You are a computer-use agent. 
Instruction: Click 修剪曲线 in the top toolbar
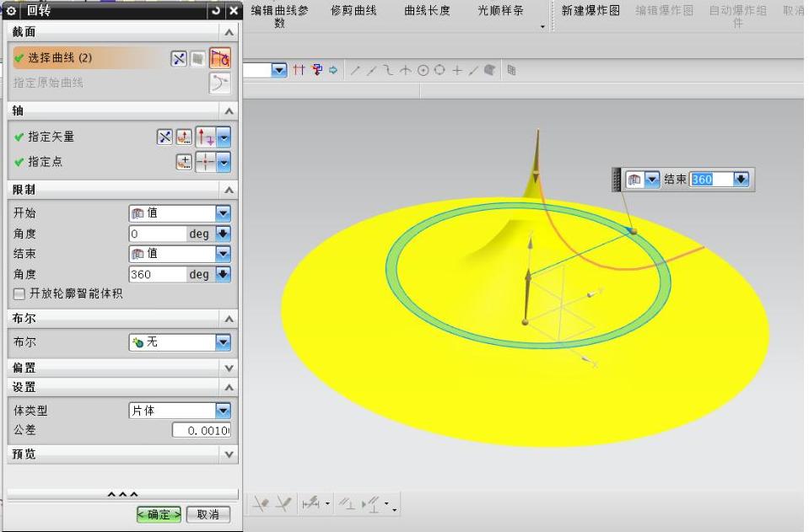pos(354,10)
